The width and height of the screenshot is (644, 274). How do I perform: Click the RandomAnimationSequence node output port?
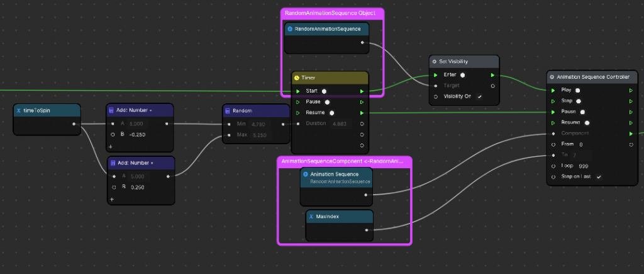click(362, 42)
